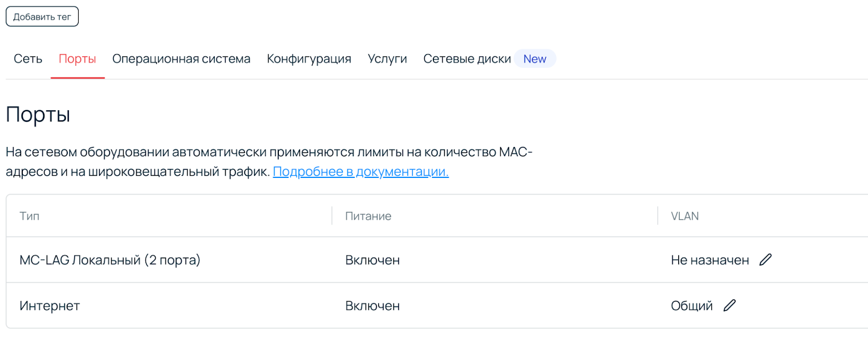The height and width of the screenshot is (364, 868).
Task: Edit VLAN for MC-LAG Локальный port
Action: tap(765, 260)
